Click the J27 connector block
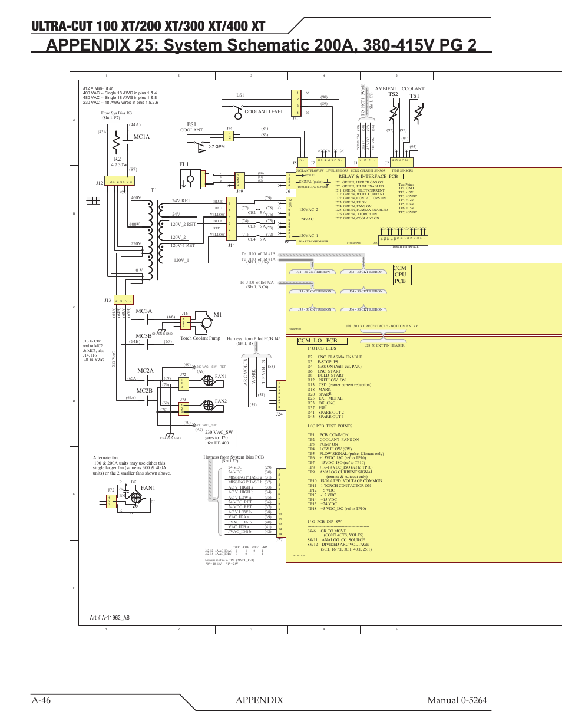 click(280, 502)
